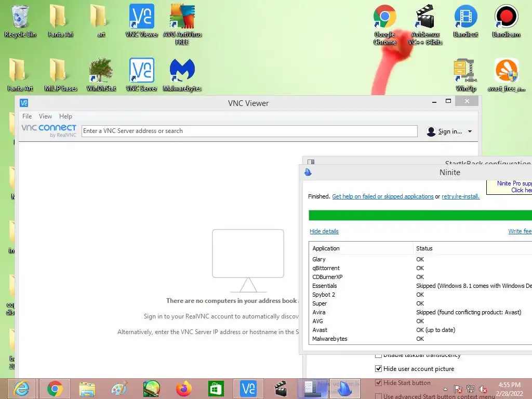Switch to VNC Viewer via taskbar icon
532x399 pixels.
248,389
